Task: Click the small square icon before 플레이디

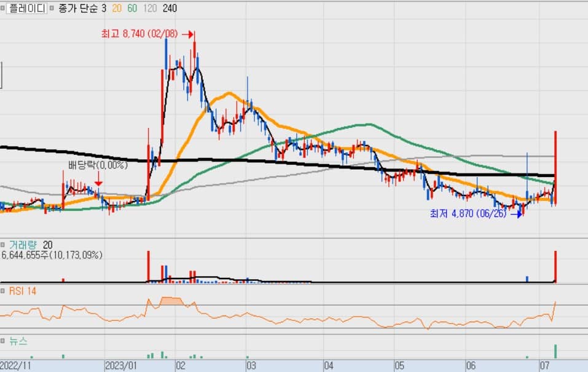Action: click(2, 8)
